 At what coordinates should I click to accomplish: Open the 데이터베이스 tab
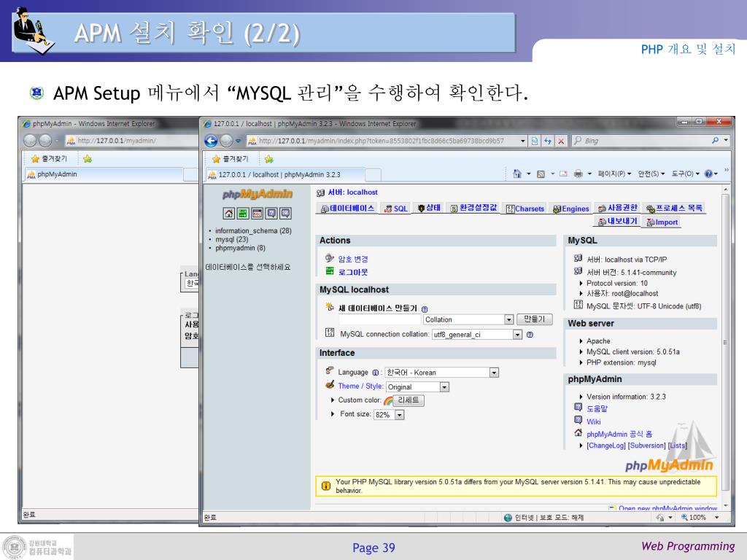pos(347,208)
